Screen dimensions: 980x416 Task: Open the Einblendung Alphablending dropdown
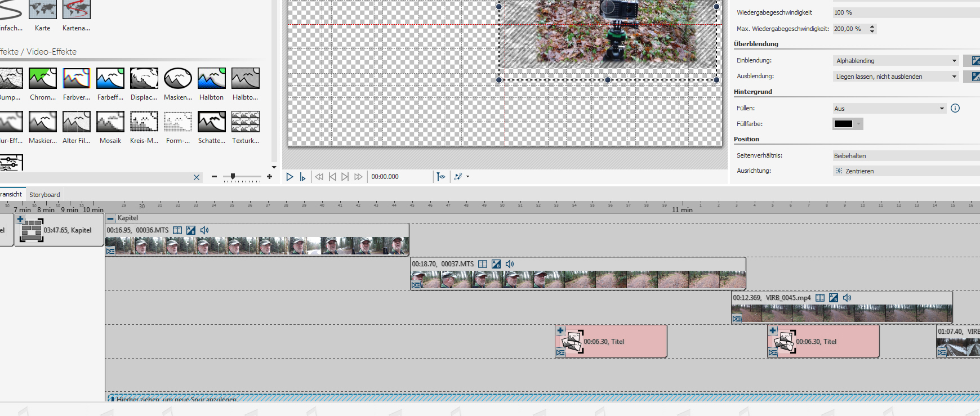(x=895, y=61)
